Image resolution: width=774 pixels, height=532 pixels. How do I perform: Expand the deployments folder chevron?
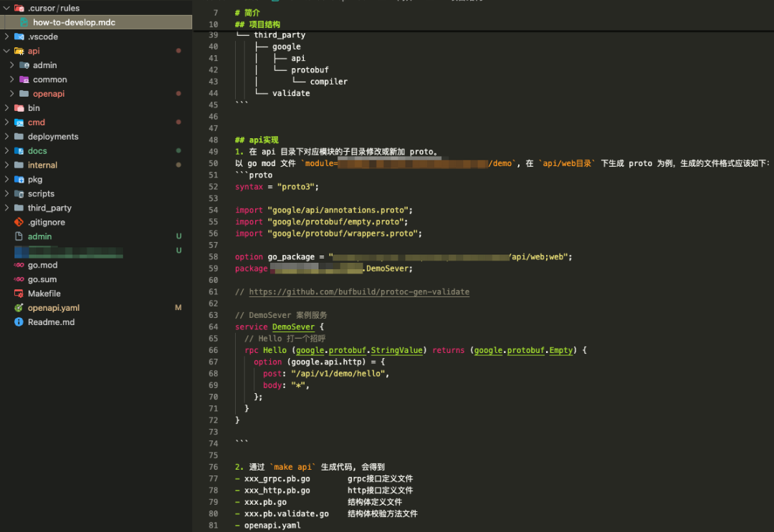tap(6, 137)
